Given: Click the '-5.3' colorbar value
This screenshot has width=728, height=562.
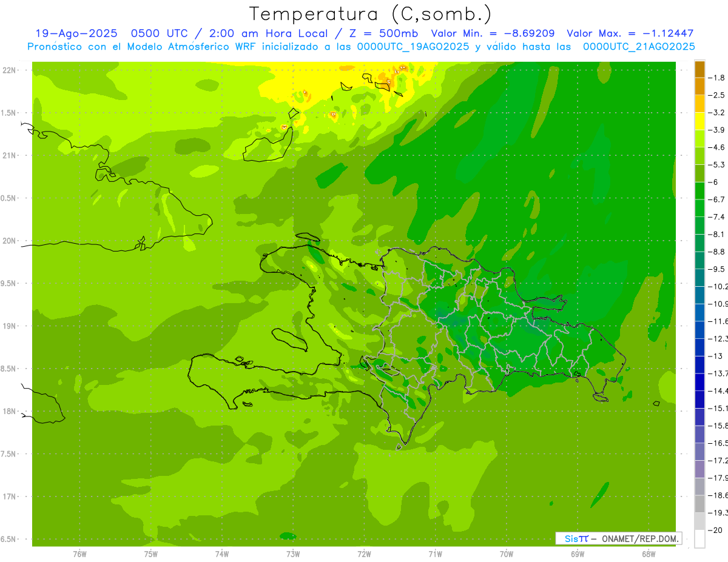Looking at the screenshot, I should point(716,164).
